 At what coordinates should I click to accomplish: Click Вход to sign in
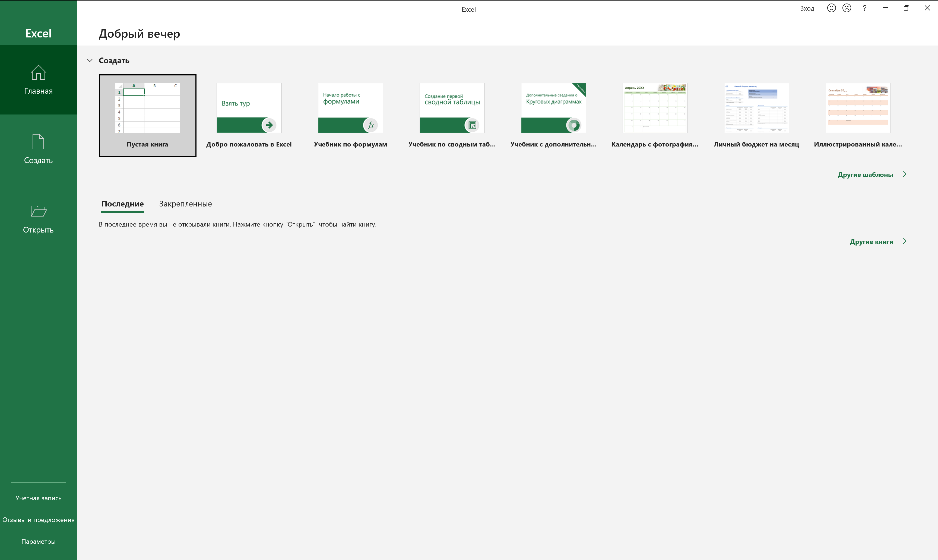[x=807, y=8]
